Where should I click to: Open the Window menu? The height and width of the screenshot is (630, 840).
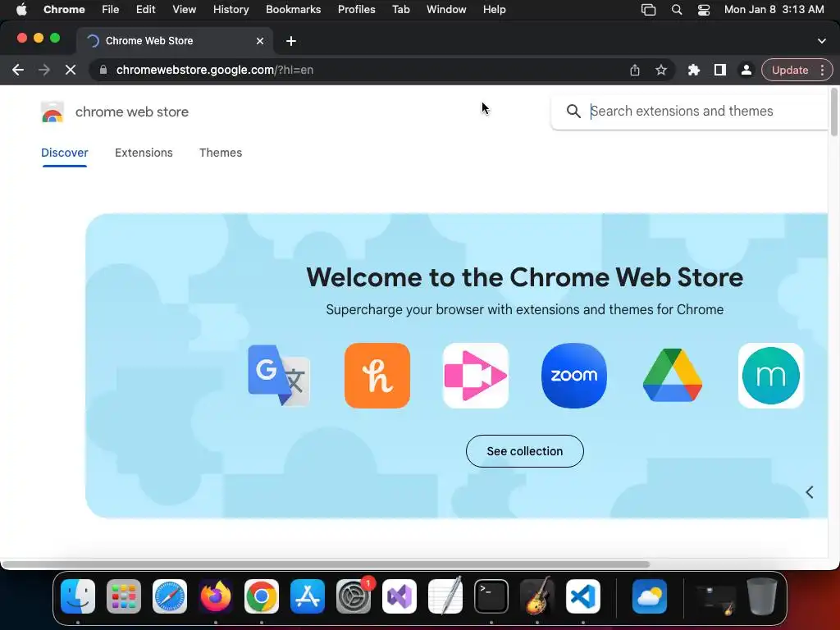point(446,10)
